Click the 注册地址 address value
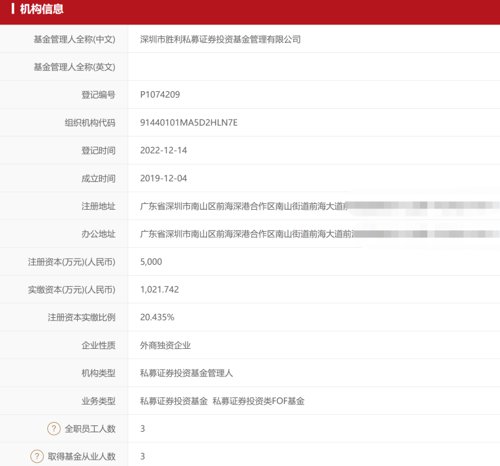The height and width of the screenshot is (466, 500). click(319, 206)
